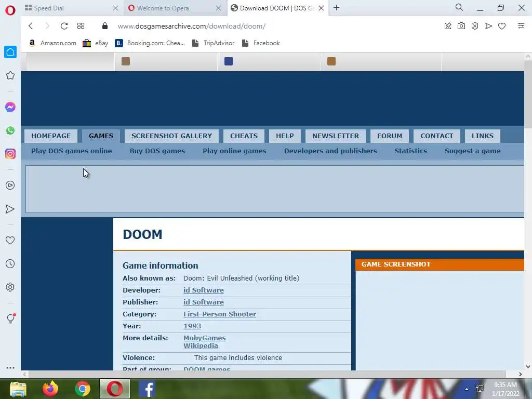Click the edit/snapshot pen icon in address bar
532x399 pixels.
coord(448,26)
